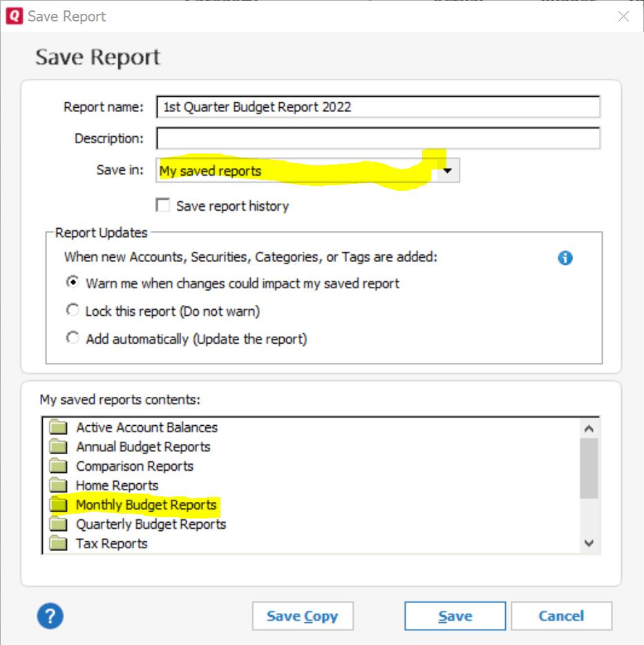
Task: Select Add automatically (Update the report)
Action: pos(73,338)
